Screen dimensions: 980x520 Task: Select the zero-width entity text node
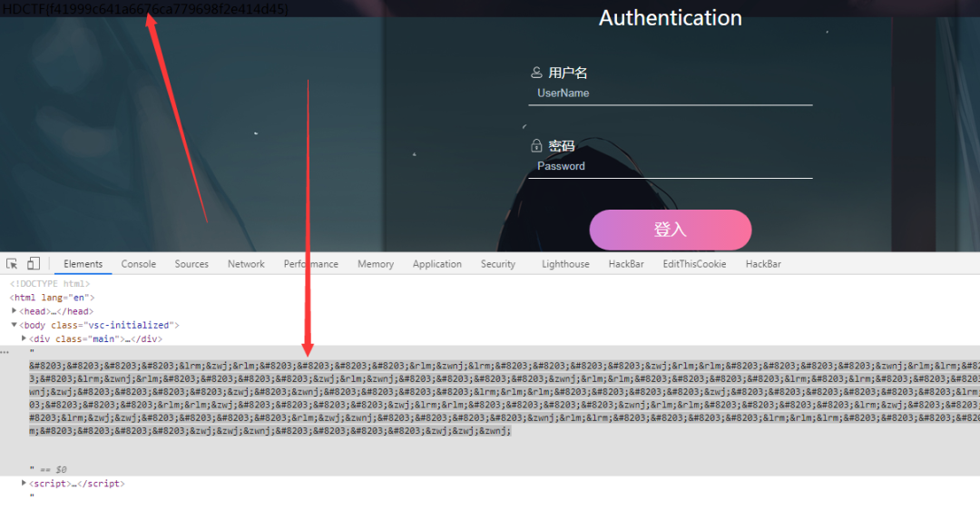[x=505, y=398]
